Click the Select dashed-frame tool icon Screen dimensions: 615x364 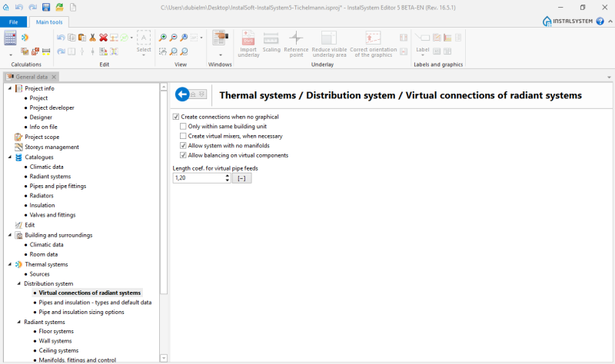[144, 38]
